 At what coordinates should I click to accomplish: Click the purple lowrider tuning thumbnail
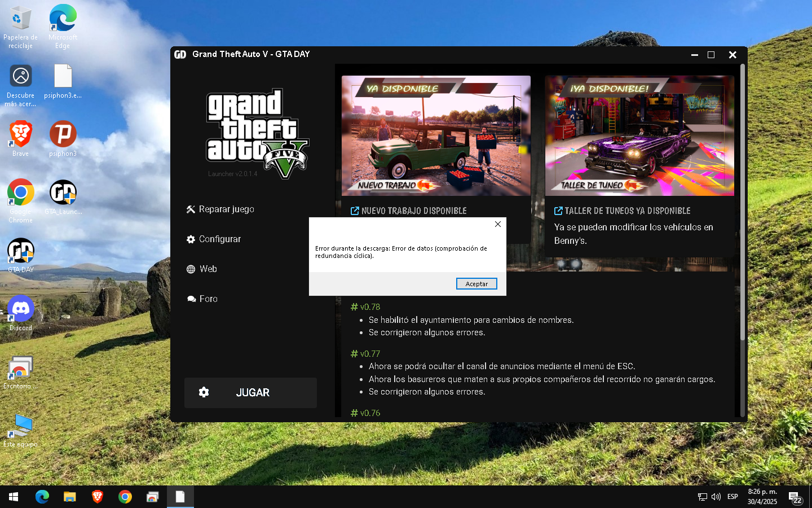(639, 135)
